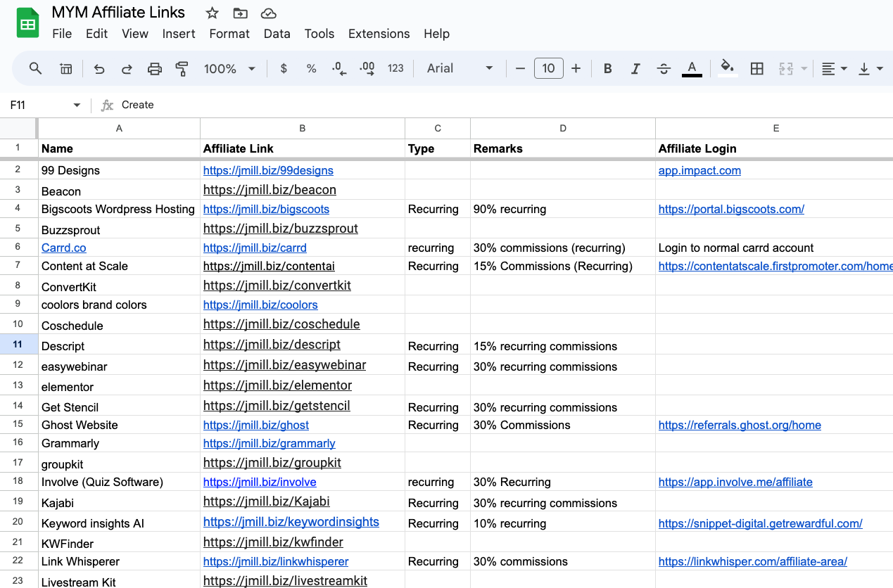This screenshot has width=893, height=588.
Task: Open the Print dialog icon
Action: tap(154, 68)
